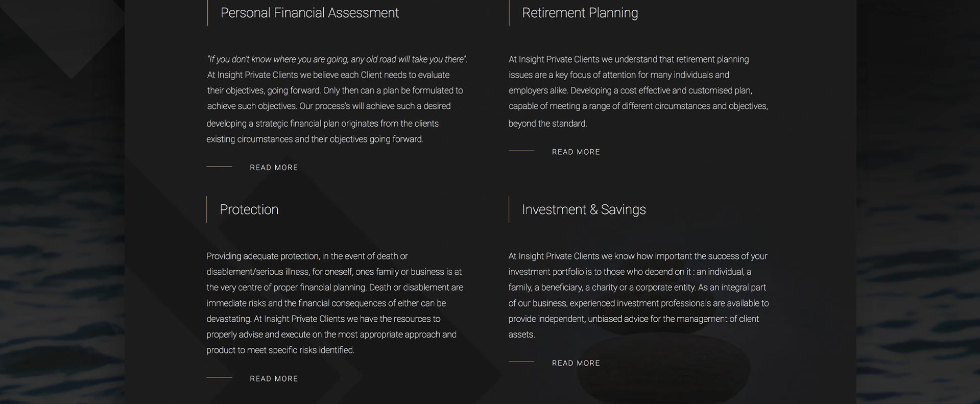Open Read More under Investment & Savings
This screenshot has height=404, width=980.
[x=576, y=363]
